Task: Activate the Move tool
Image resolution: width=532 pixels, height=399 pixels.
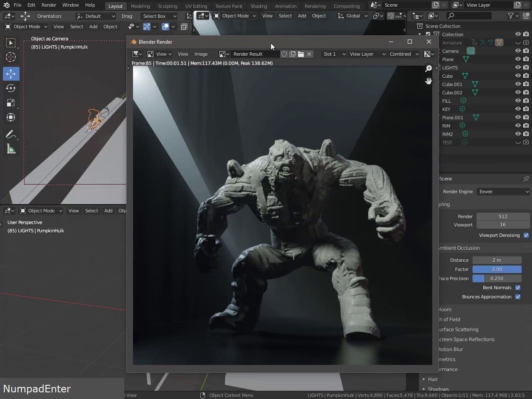Action: [11, 74]
